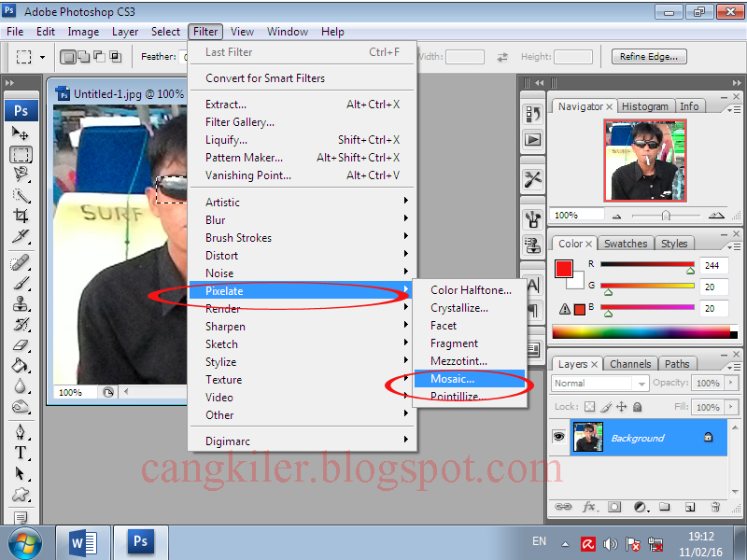Select the Horizontal Type tool
Viewport: 747px width, 560px height.
pos(21,453)
